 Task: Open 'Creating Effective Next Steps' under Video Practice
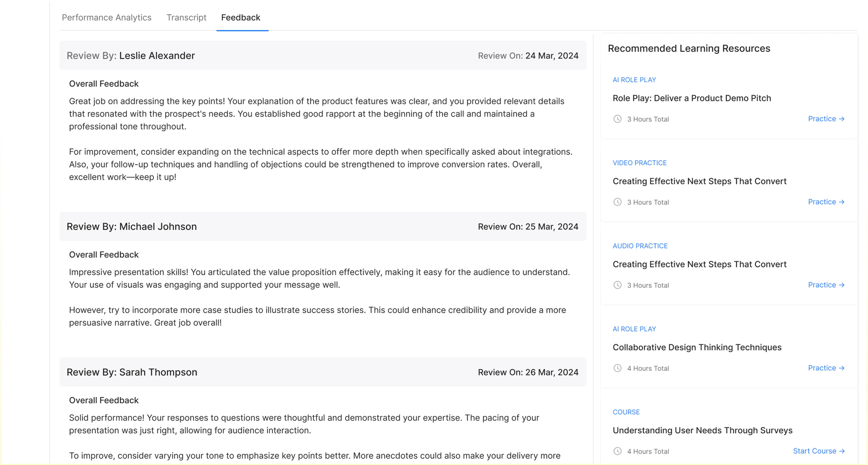pyautogui.click(x=699, y=181)
